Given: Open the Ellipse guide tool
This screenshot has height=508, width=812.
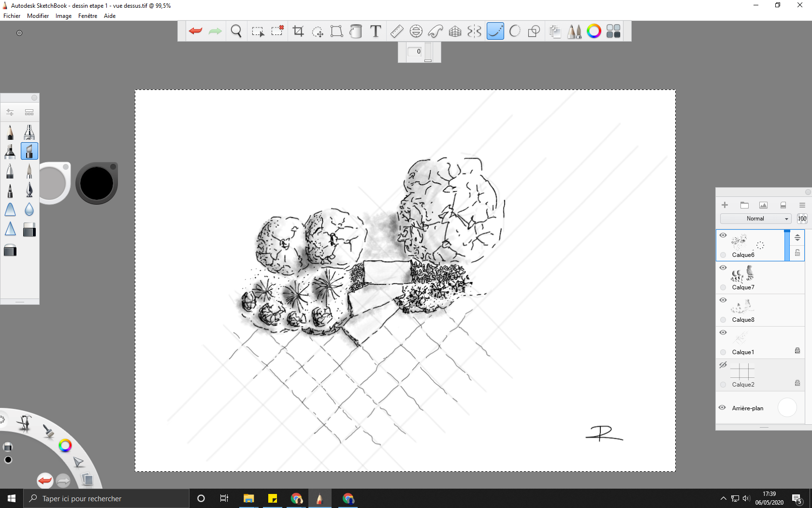Looking at the screenshot, I should pyautogui.click(x=416, y=31).
